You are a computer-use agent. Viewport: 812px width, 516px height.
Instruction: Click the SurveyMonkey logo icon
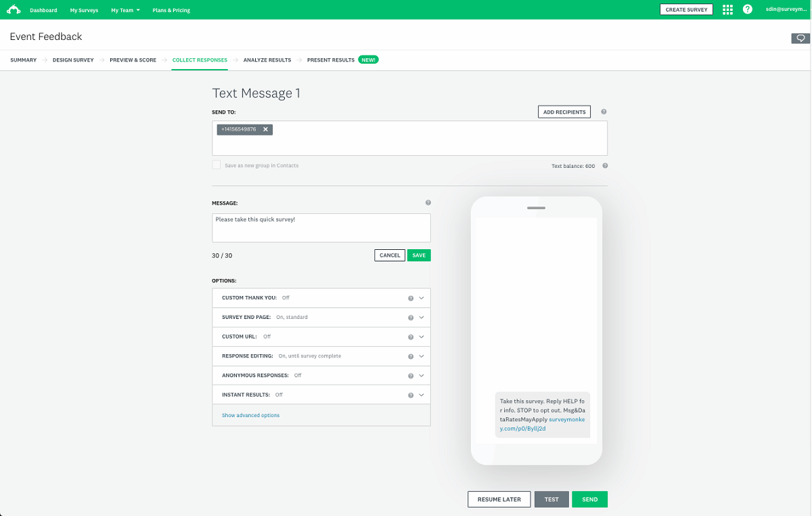click(x=14, y=9)
